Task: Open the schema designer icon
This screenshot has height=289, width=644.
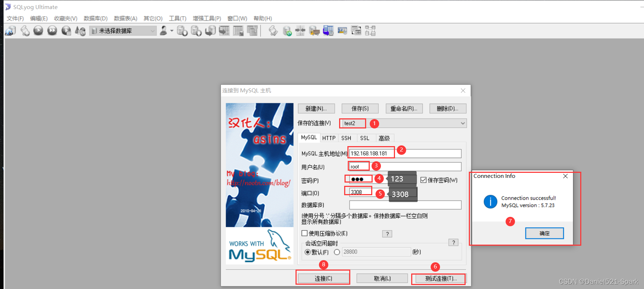Action: coord(370,31)
